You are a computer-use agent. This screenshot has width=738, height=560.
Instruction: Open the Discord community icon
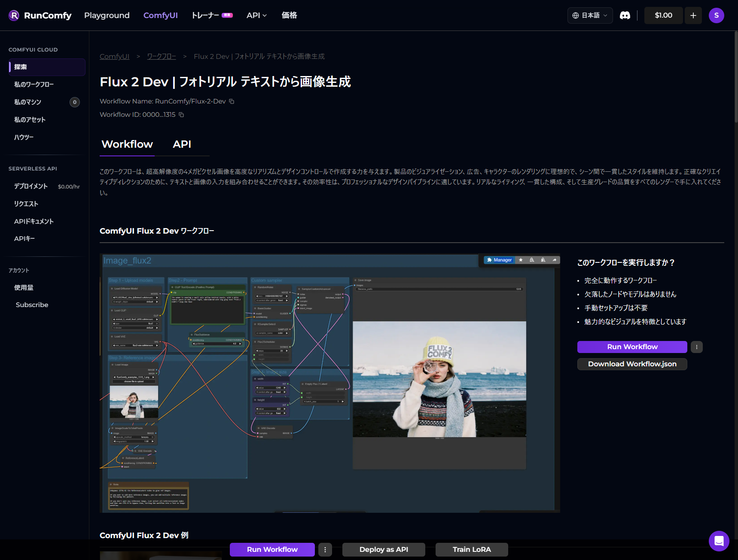coord(625,15)
